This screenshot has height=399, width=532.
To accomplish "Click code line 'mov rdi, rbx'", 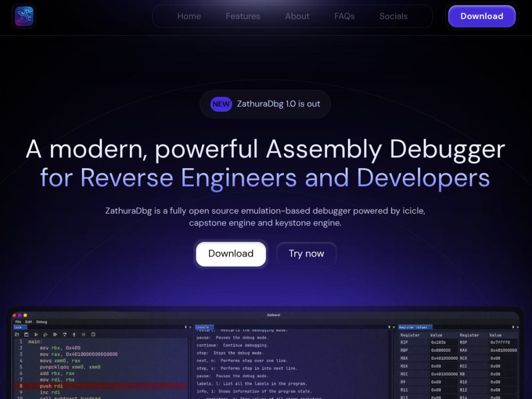I will (57, 380).
